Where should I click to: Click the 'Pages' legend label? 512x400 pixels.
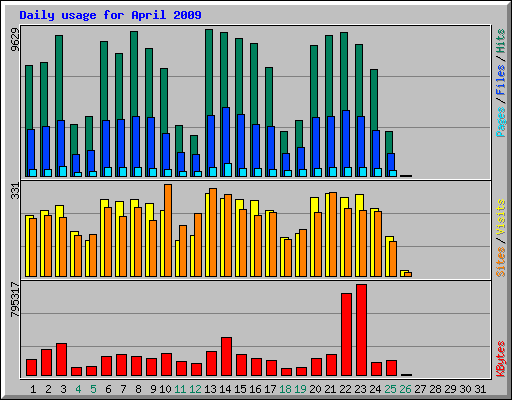click(x=500, y=122)
